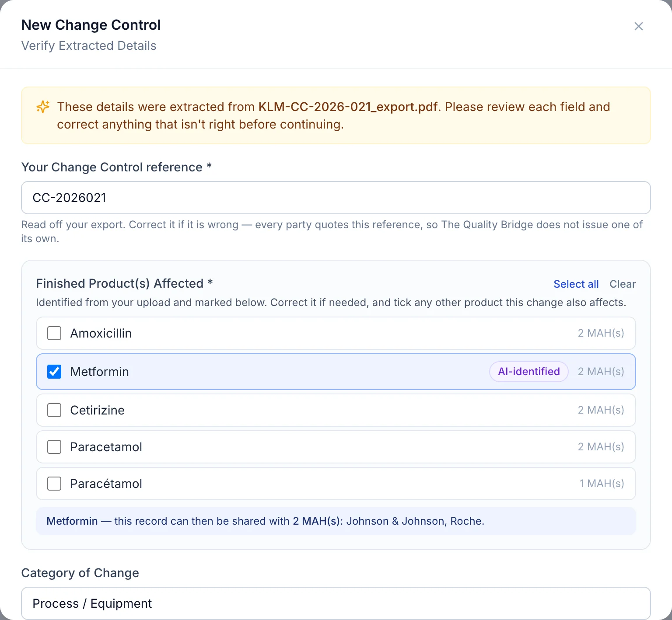Tick the Cetirizine checkbox

[x=54, y=410]
